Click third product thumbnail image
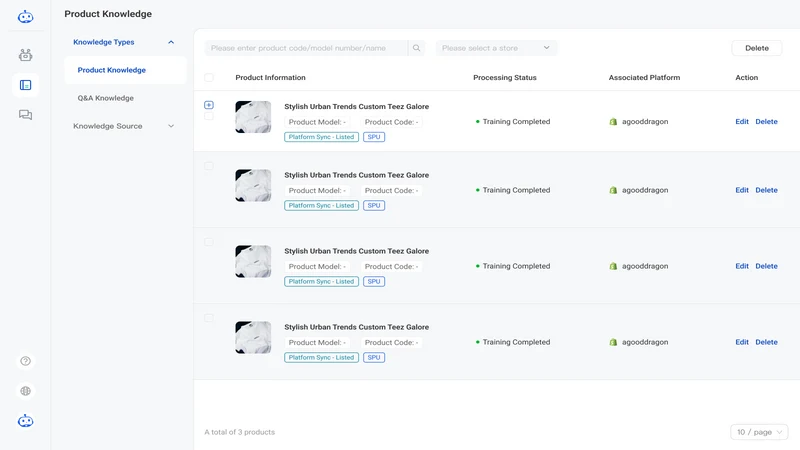800x450 pixels. pyautogui.click(x=253, y=261)
